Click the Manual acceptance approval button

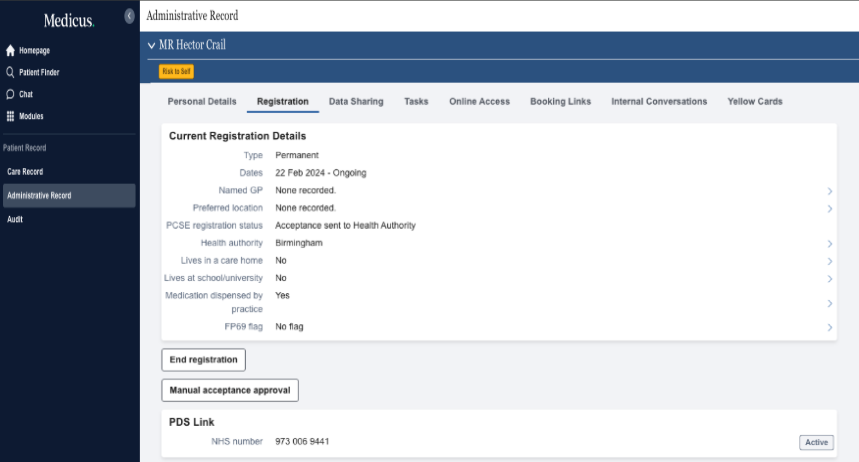(230, 390)
